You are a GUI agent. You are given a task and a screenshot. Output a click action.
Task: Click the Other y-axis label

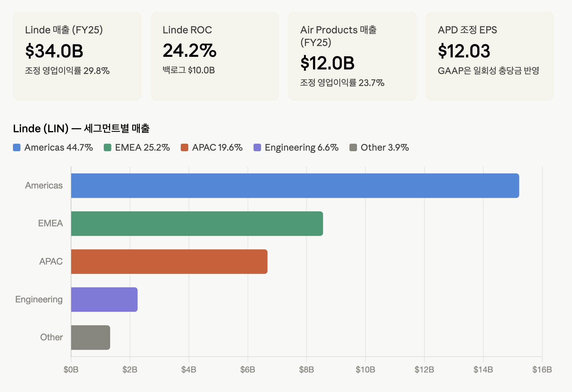coord(51,337)
